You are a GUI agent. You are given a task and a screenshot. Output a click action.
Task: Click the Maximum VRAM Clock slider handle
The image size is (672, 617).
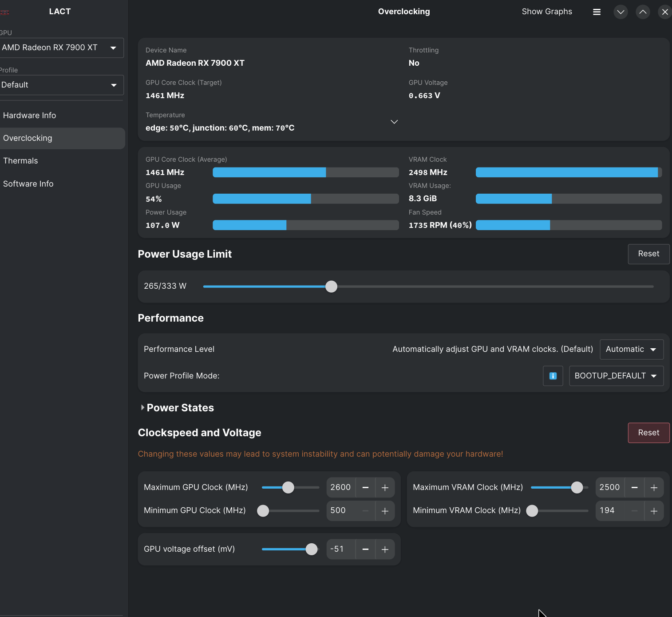(x=577, y=487)
